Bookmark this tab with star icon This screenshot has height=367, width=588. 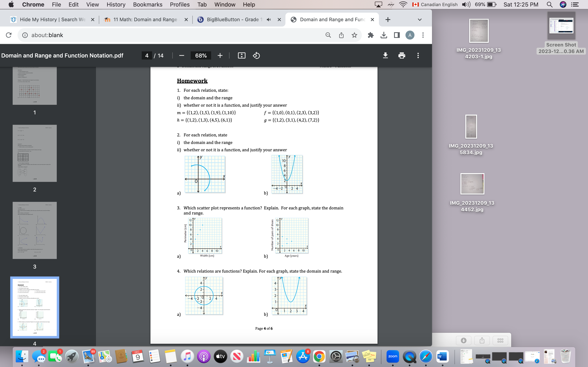click(354, 35)
